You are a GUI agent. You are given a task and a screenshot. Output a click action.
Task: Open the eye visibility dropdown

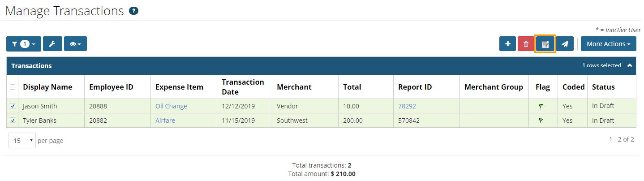(75, 44)
